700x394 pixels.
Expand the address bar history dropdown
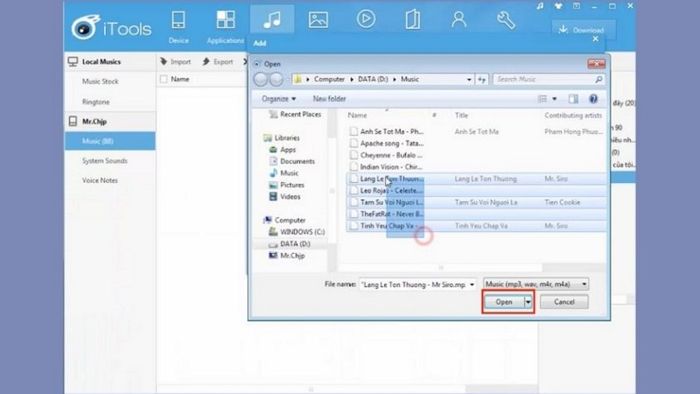point(469,79)
